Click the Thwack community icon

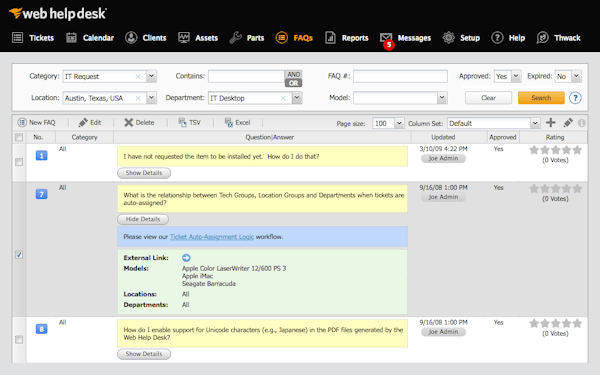pos(543,38)
